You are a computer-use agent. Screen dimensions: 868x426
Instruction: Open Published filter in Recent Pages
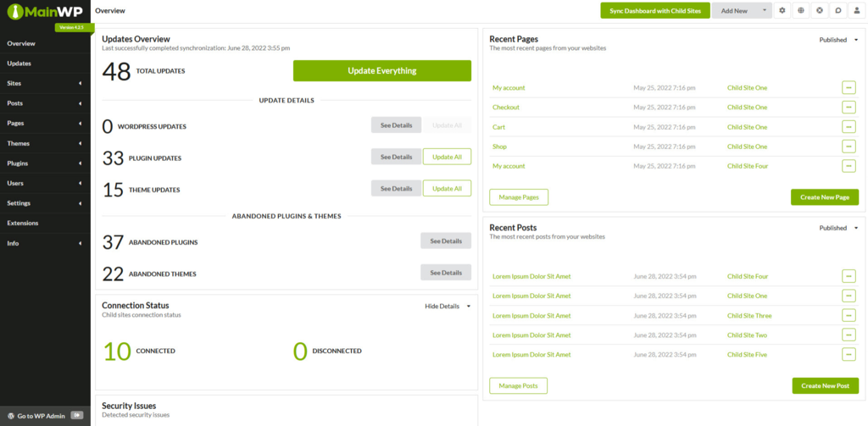838,40
